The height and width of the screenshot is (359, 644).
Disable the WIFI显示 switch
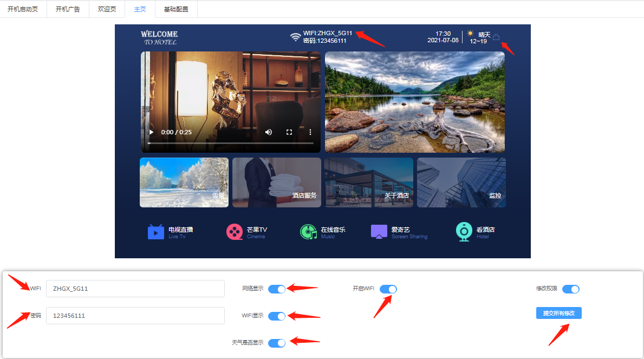[277, 316]
